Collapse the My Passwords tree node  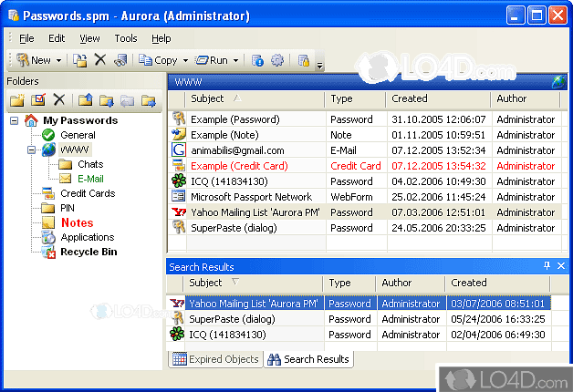(x=14, y=121)
